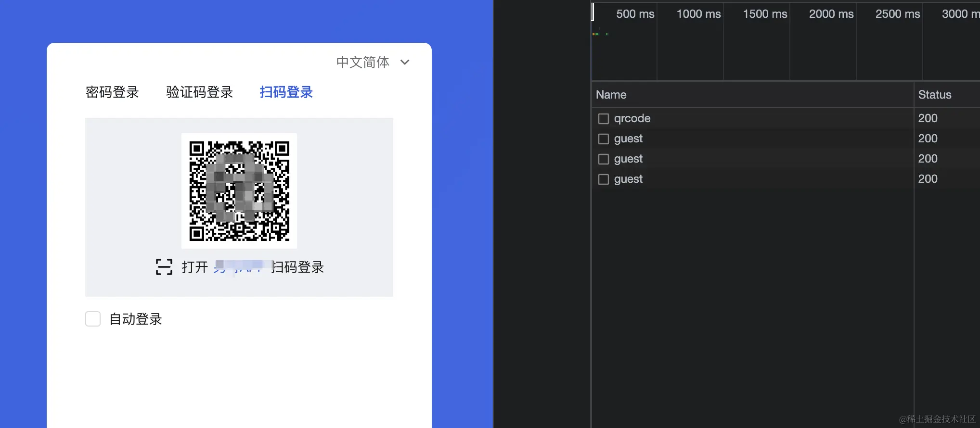Viewport: 980px width, 428px height.
Task: Click the 500 ms timeline marker
Action: tap(635, 14)
